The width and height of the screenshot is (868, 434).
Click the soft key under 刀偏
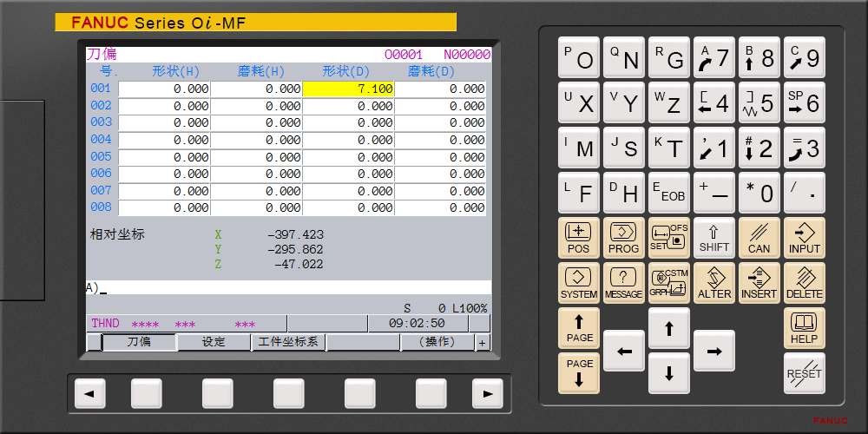(147, 393)
